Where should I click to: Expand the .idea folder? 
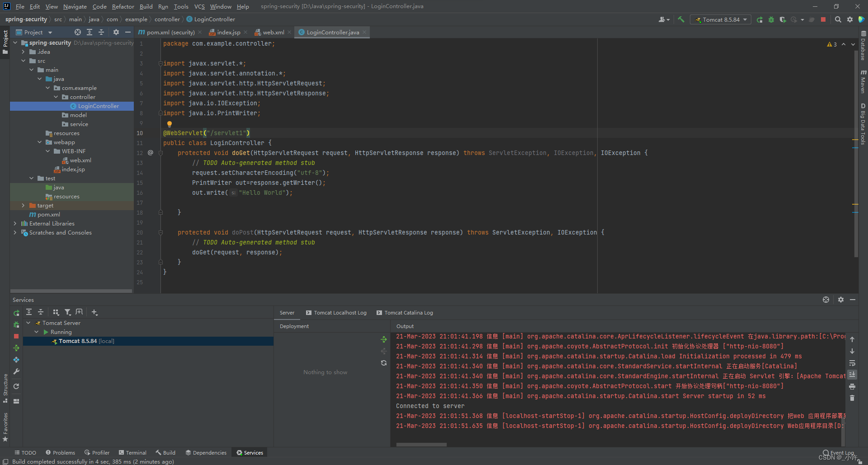click(24, 52)
